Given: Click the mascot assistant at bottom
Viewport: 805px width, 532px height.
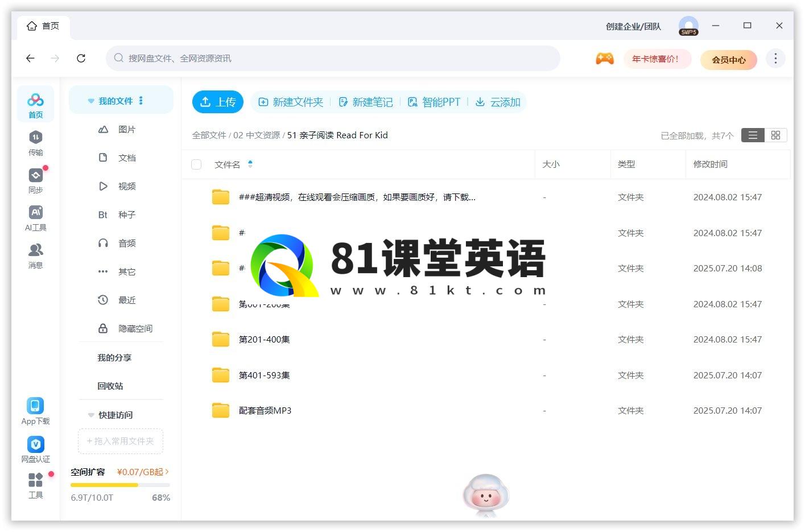Looking at the screenshot, I should tap(486, 495).
